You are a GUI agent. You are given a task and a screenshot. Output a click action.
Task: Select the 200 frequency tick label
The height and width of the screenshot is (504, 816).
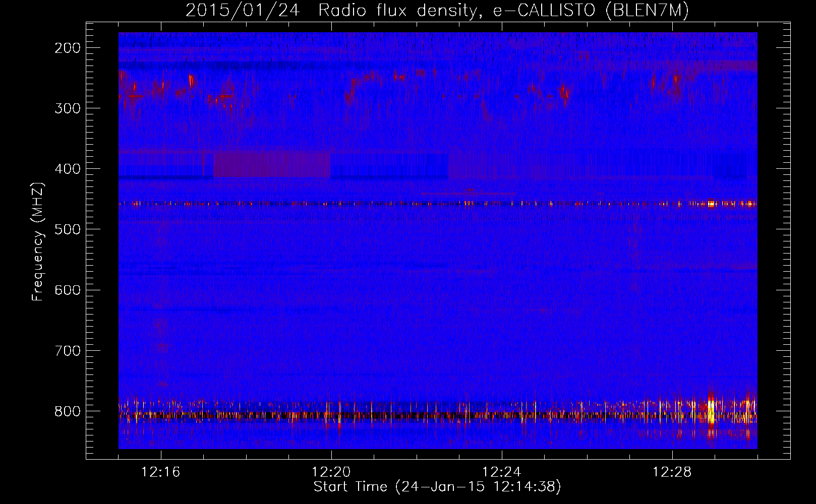coord(68,48)
